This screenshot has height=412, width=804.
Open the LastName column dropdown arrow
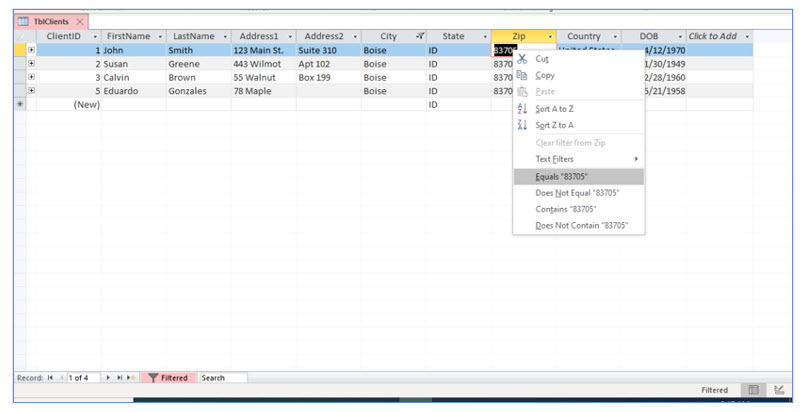click(x=225, y=37)
